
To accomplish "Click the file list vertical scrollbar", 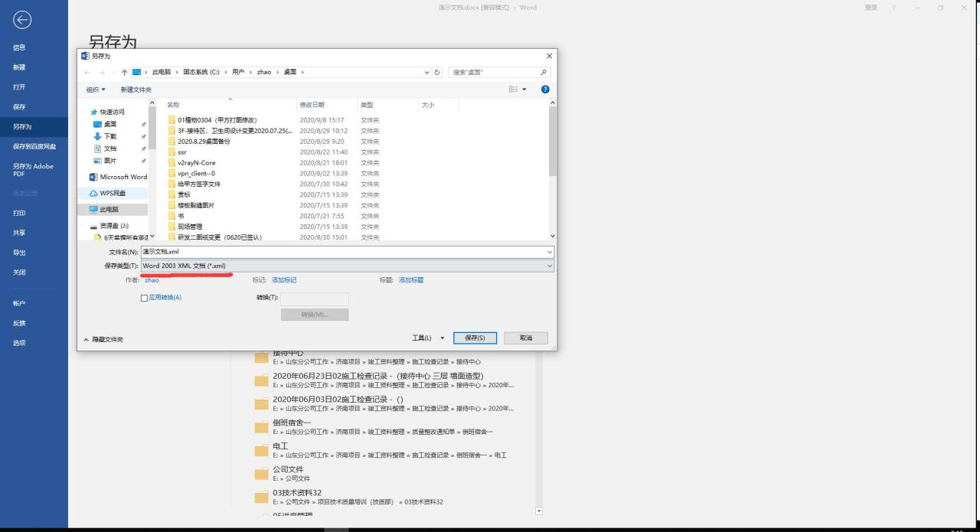I will click(x=553, y=142).
